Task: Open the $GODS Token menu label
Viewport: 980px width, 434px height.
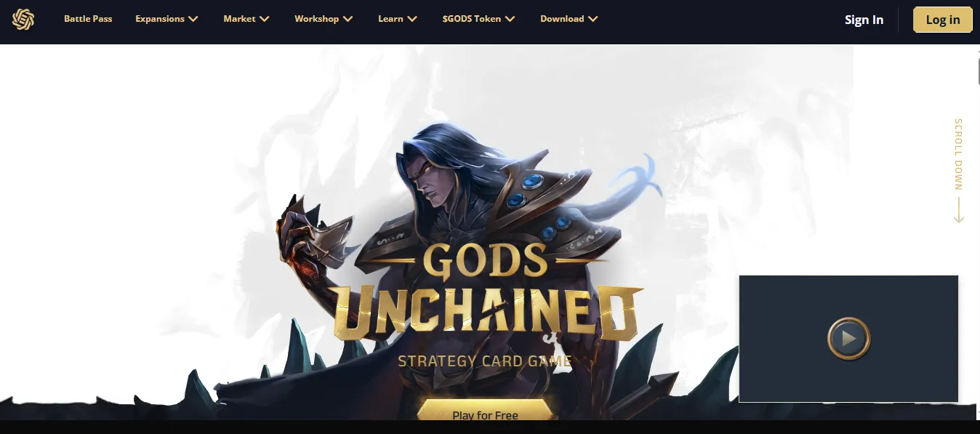Action: click(x=472, y=19)
